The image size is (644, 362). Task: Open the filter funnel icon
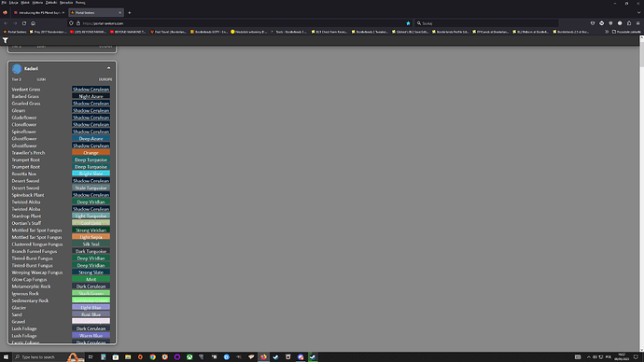tap(6, 40)
